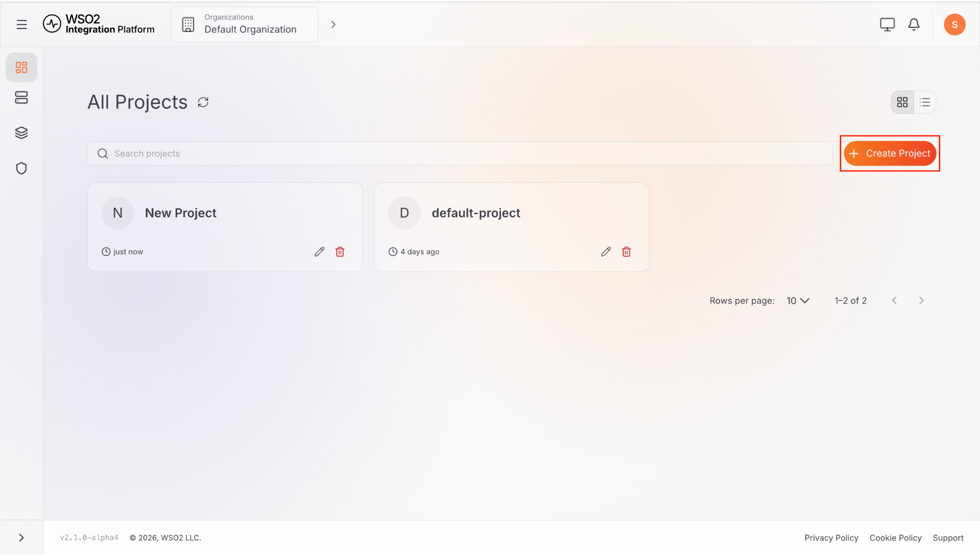Select the dashboard grid icon in sidebar

tap(22, 68)
